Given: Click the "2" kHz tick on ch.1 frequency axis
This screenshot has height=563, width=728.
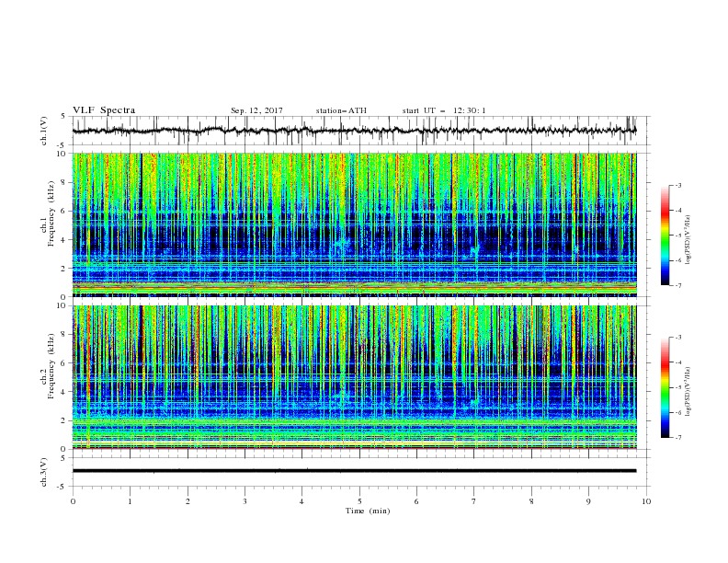Looking at the screenshot, I should point(65,269).
